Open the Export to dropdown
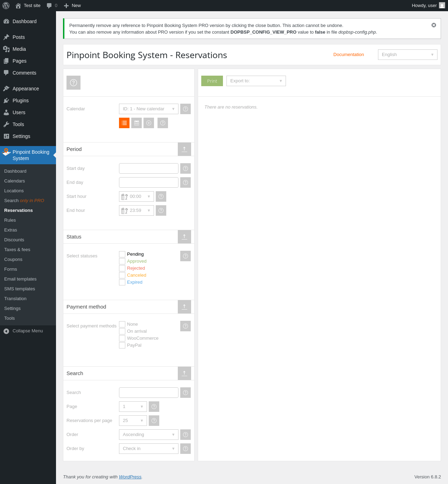The width and height of the screenshot is (448, 484). tap(256, 81)
